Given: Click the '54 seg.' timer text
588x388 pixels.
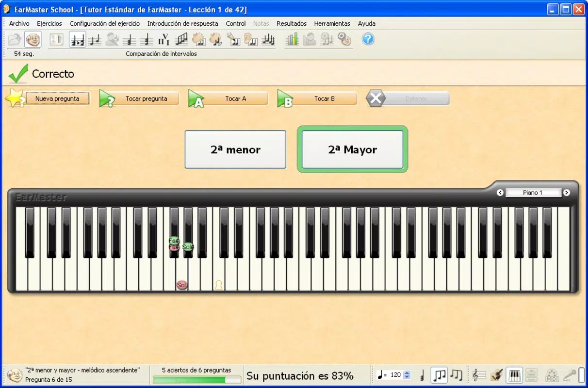Looking at the screenshot, I should click(x=24, y=54).
